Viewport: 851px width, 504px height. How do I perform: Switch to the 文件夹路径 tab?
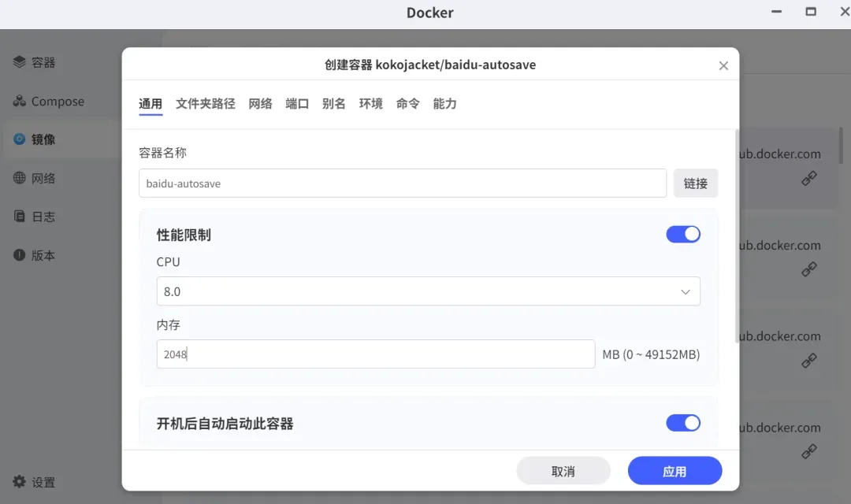(205, 104)
